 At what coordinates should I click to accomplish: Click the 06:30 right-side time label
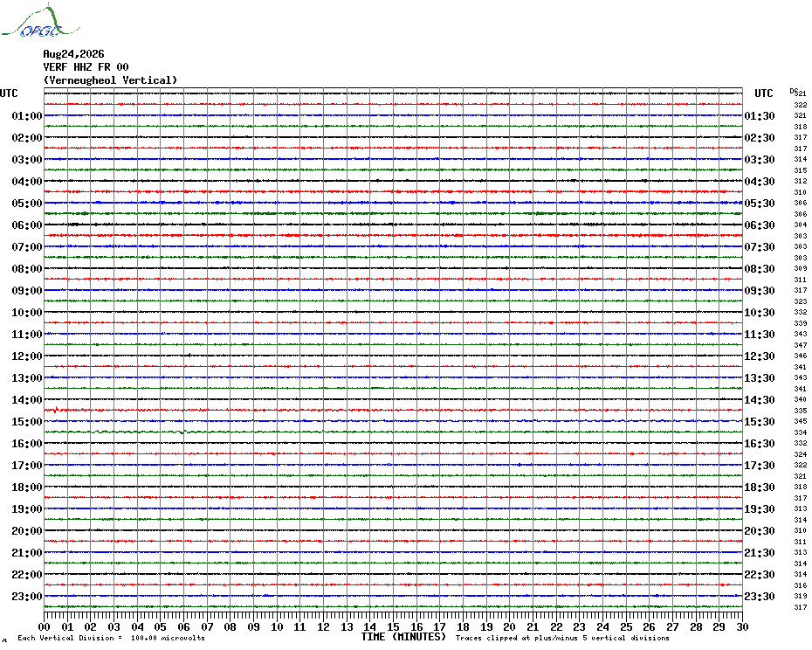pyautogui.click(x=760, y=225)
